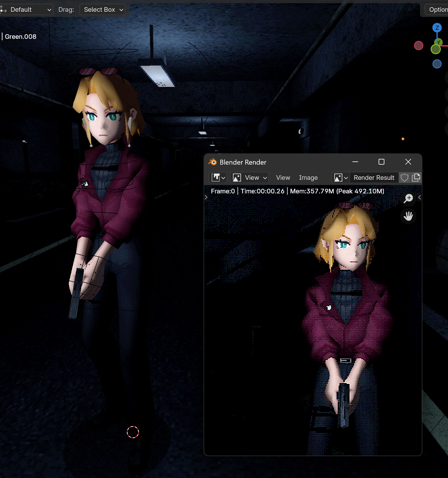Click the bright-outlined green axis circle on gizmo

tap(436, 49)
